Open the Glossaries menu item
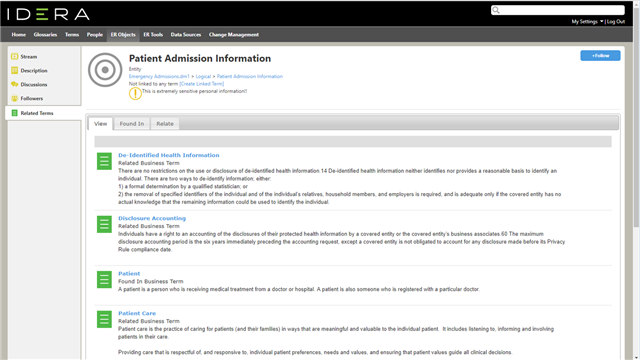This screenshot has height=360, width=640. [x=45, y=35]
